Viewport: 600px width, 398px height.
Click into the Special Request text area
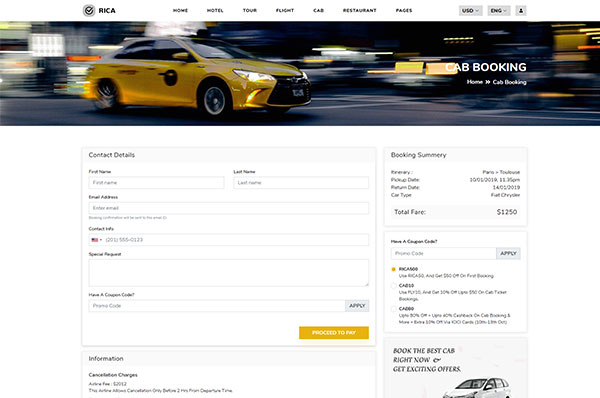[229, 273]
